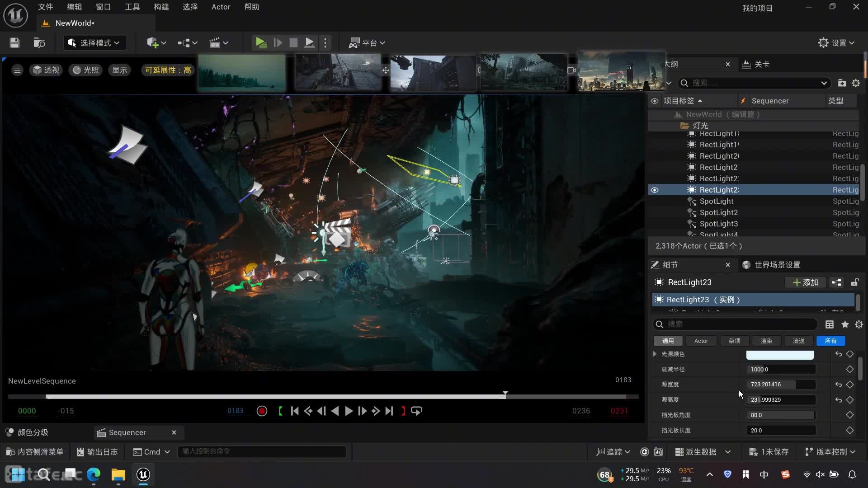The image size is (868, 488).
Task: Click the 挡光板角度 value slider field
Action: point(781,415)
